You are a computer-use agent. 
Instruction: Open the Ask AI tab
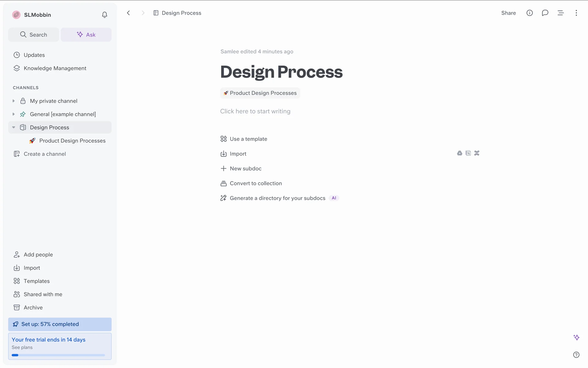coord(86,35)
